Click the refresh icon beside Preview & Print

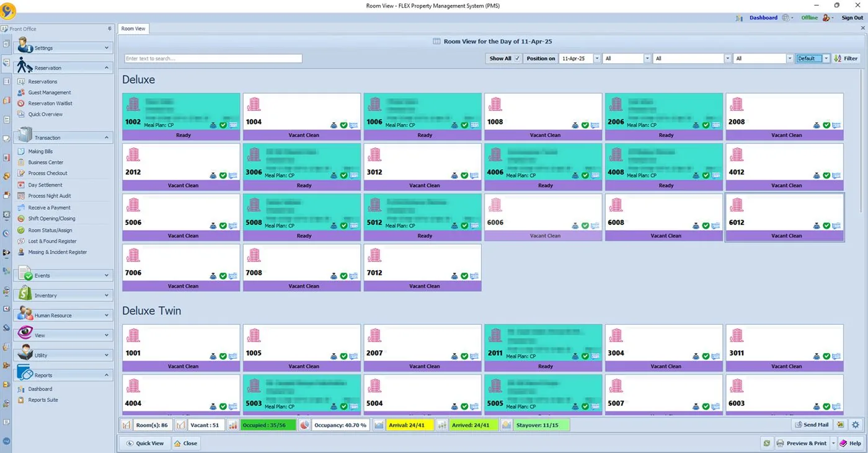coord(767,444)
